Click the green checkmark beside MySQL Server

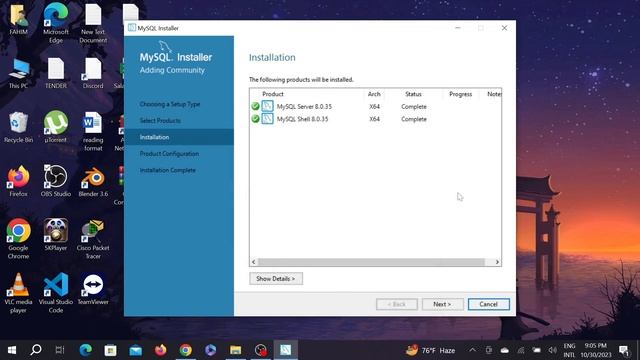256,106
